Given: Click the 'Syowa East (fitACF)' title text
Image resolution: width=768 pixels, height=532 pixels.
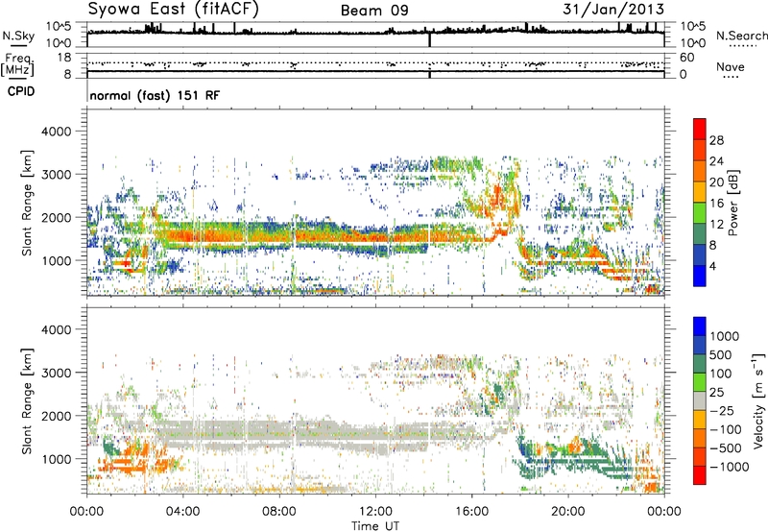Looking at the screenshot, I should pyautogui.click(x=173, y=9).
